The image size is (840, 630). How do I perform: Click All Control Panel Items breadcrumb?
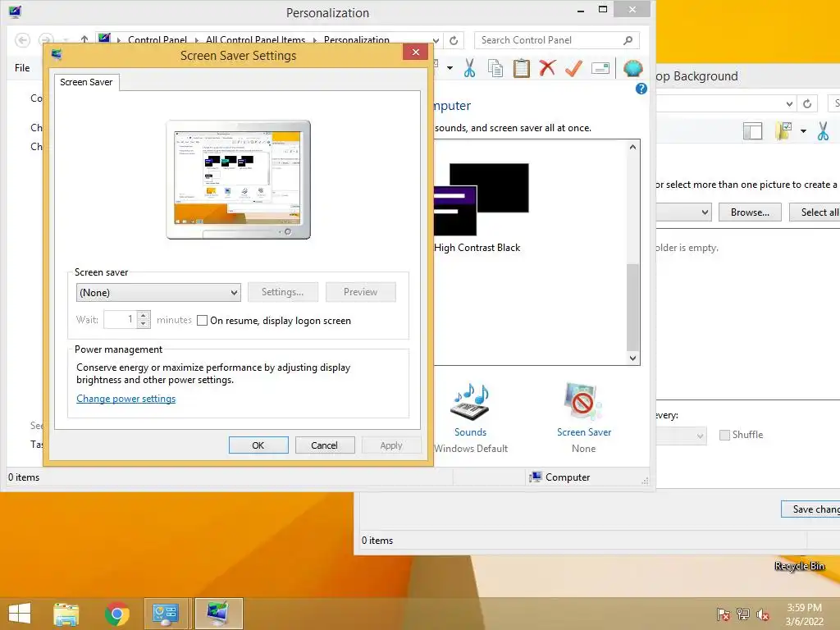point(256,39)
